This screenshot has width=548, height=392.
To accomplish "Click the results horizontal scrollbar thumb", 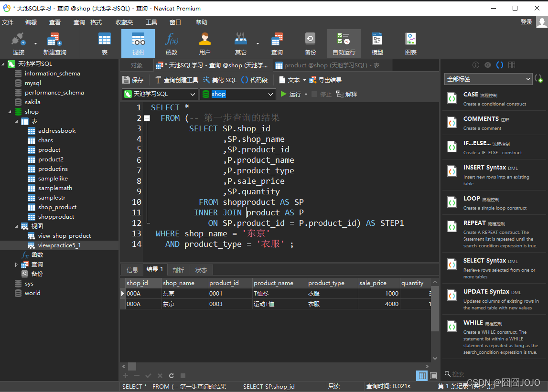I will [132, 367].
